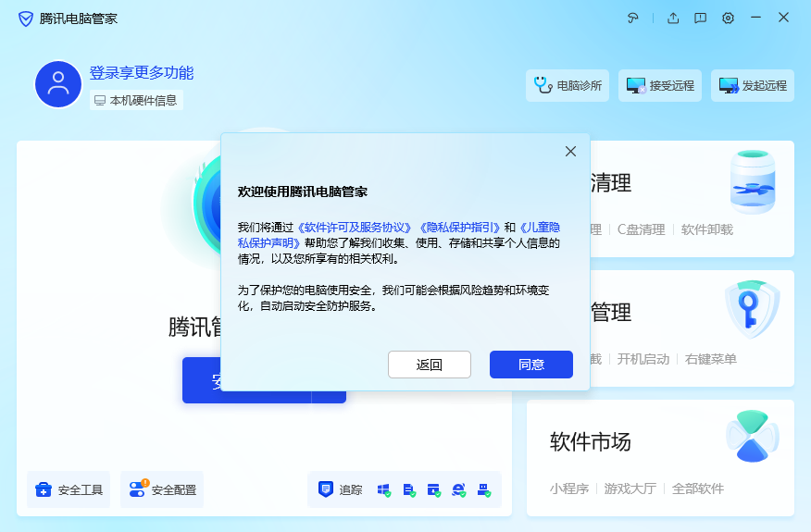Image resolution: width=811 pixels, height=532 pixels.
Task: Open 安全配置 toggle settings
Action: coord(162,489)
